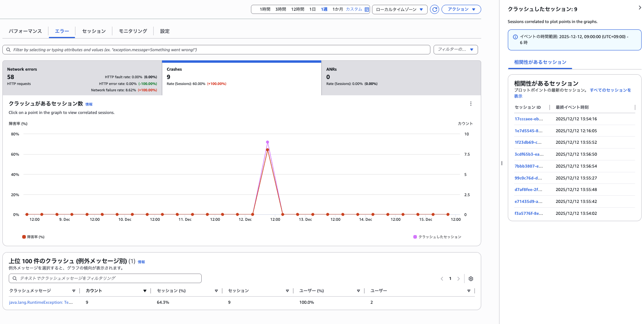Open session d7af8fee-2f...
This screenshot has height=324, width=644.
pos(528,190)
